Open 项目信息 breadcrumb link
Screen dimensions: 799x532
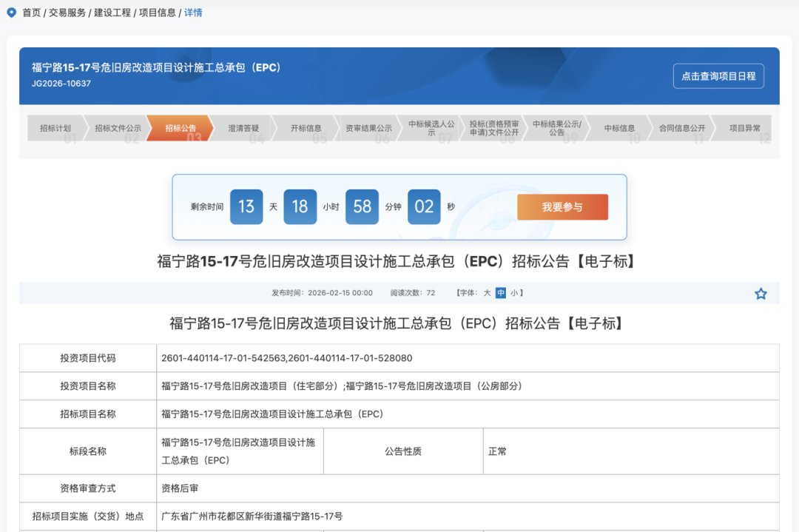click(157, 13)
